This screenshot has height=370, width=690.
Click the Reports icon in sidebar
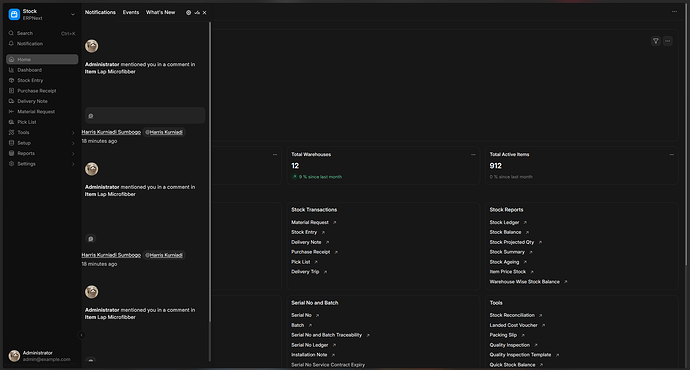pos(11,154)
